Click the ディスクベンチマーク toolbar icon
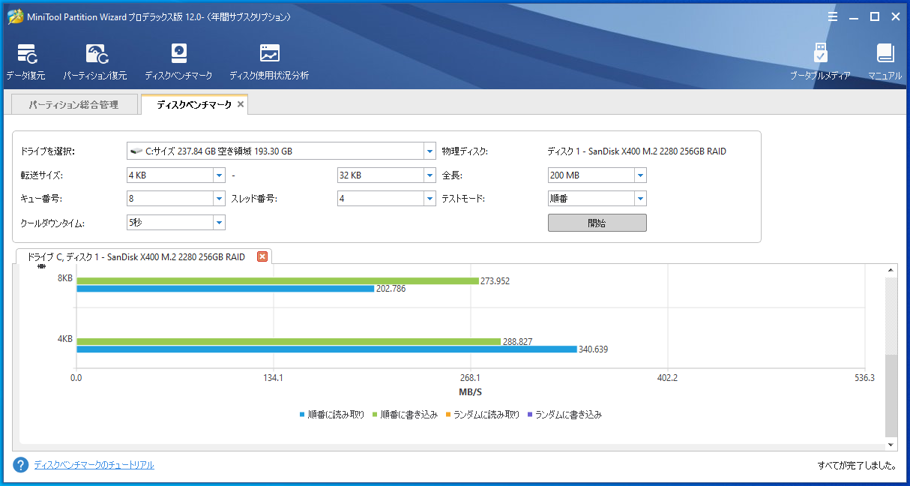This screenshot has width=910, height=486. (178, 62)
